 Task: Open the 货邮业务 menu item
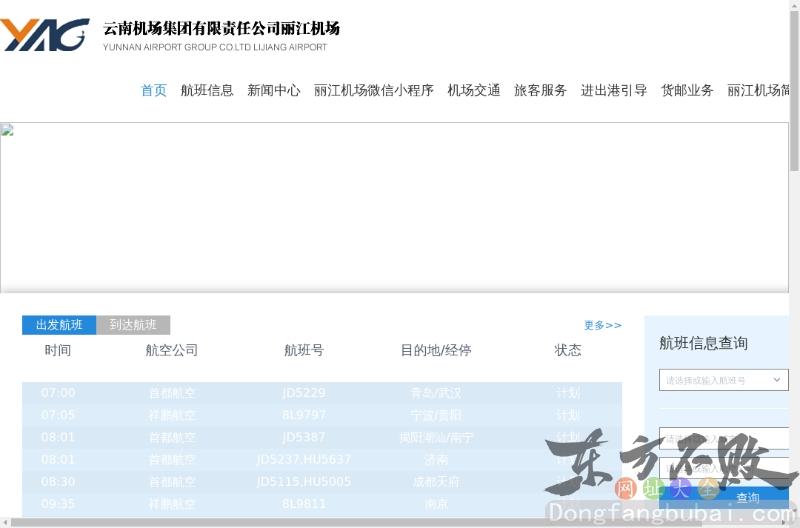(x=687, y=90)
